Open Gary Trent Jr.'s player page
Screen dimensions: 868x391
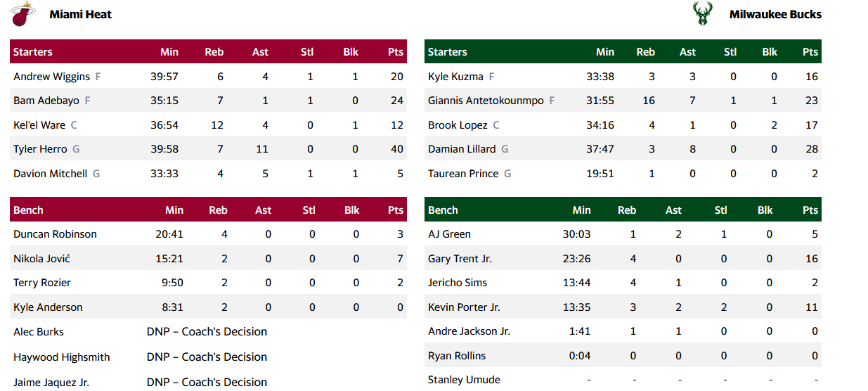(460, 259)
